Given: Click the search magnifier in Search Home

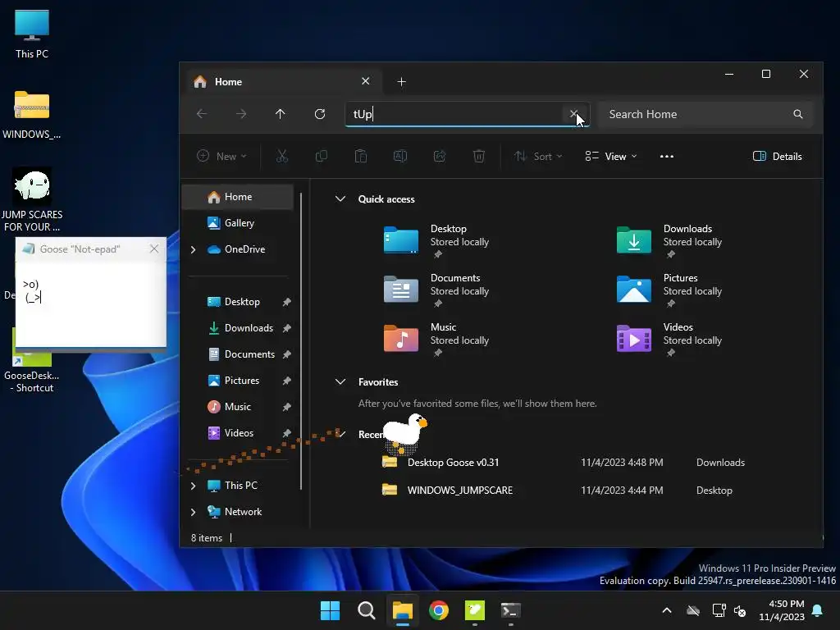Looking at the screenshot, I should point(797,114).
